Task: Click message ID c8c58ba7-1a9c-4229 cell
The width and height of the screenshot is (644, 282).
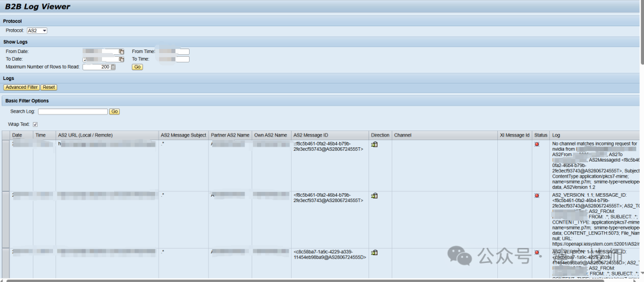Action: pyautogui.click(x=330, y=255)
